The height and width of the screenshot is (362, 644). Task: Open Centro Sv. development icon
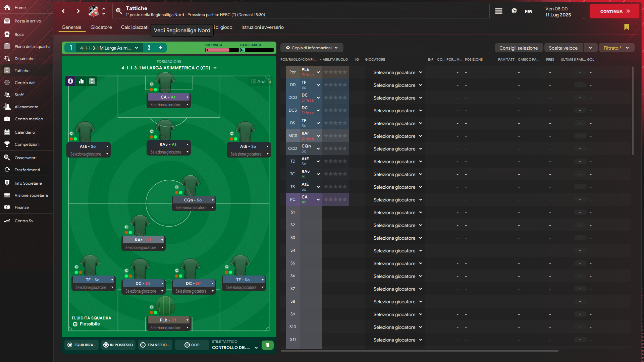(7, 221)
